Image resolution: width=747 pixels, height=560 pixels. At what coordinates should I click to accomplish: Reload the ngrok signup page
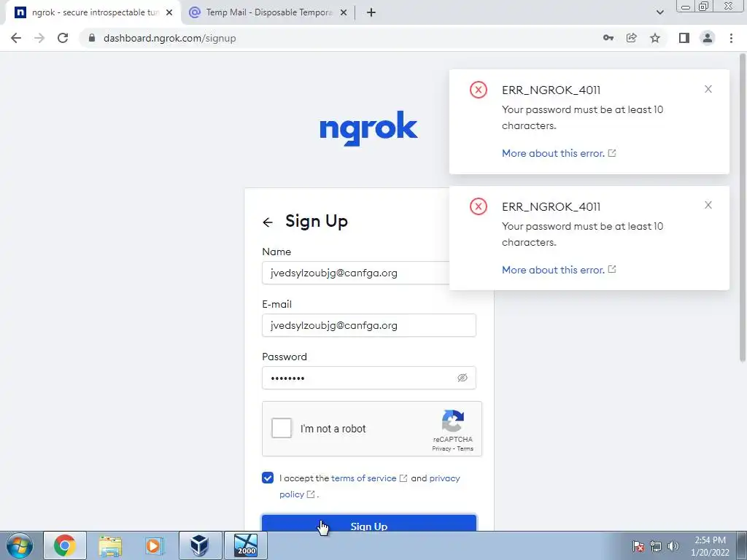tap(63, 38)
